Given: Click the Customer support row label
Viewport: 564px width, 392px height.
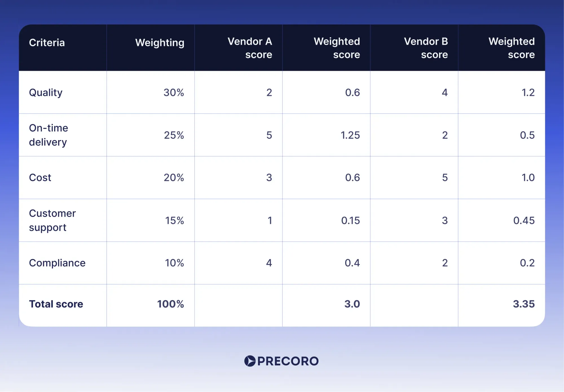Looking at the screenshot, I should (52, 220).
